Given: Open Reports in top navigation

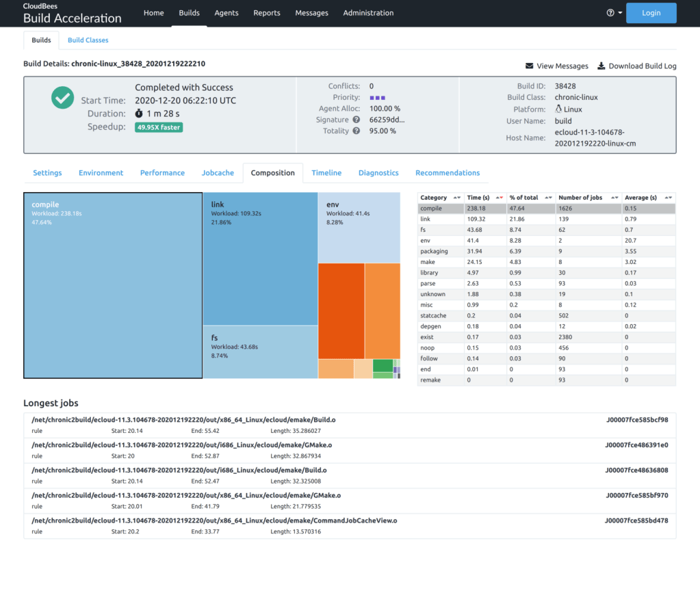Looking at the screenshot, I should 266,13.
